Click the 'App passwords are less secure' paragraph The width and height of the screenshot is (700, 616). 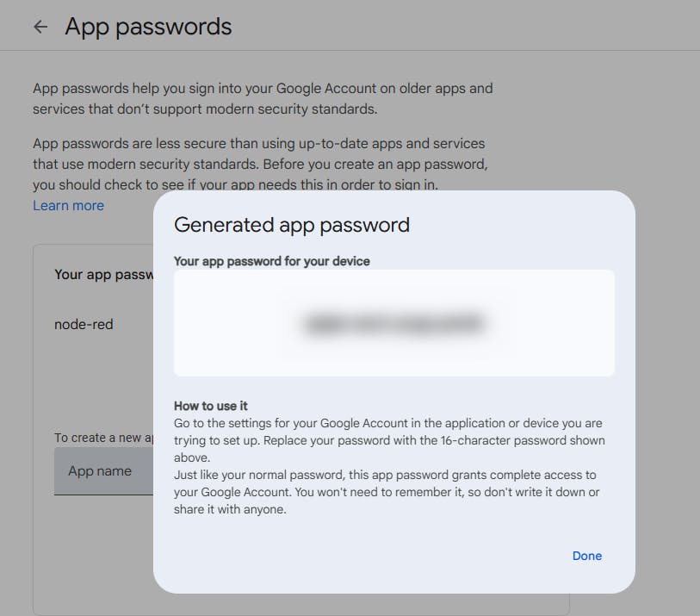click(x=258, y=143)
